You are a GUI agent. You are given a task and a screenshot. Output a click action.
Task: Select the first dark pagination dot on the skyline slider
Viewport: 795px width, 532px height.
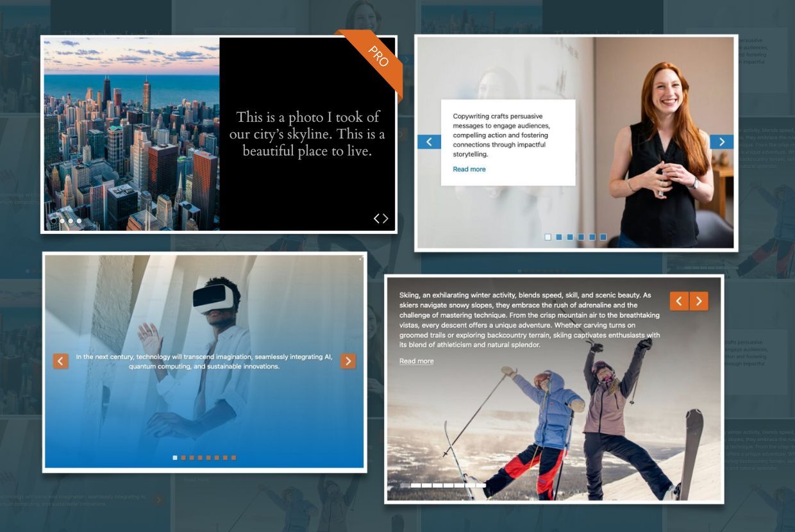(x=54, y=220)
